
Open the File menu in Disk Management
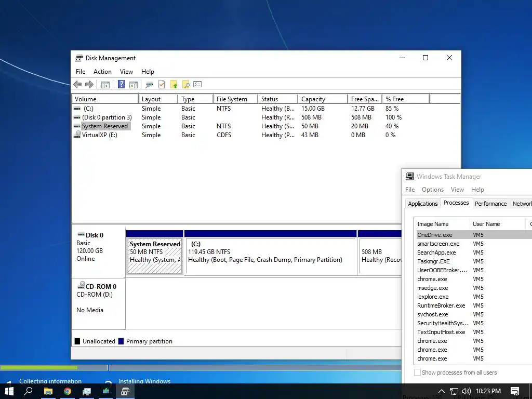[x=81, y=72]
